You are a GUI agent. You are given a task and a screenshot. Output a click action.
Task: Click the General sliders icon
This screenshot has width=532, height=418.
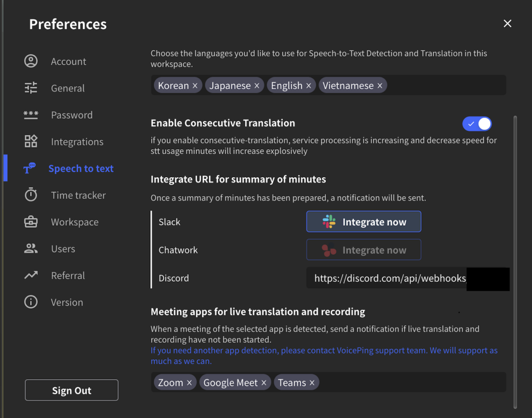[x=31, y=88]
